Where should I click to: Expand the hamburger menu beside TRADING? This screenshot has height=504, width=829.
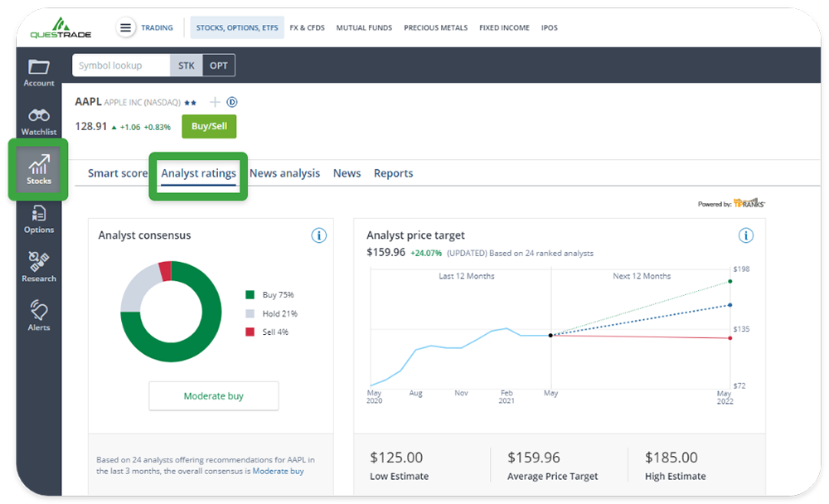126,27
